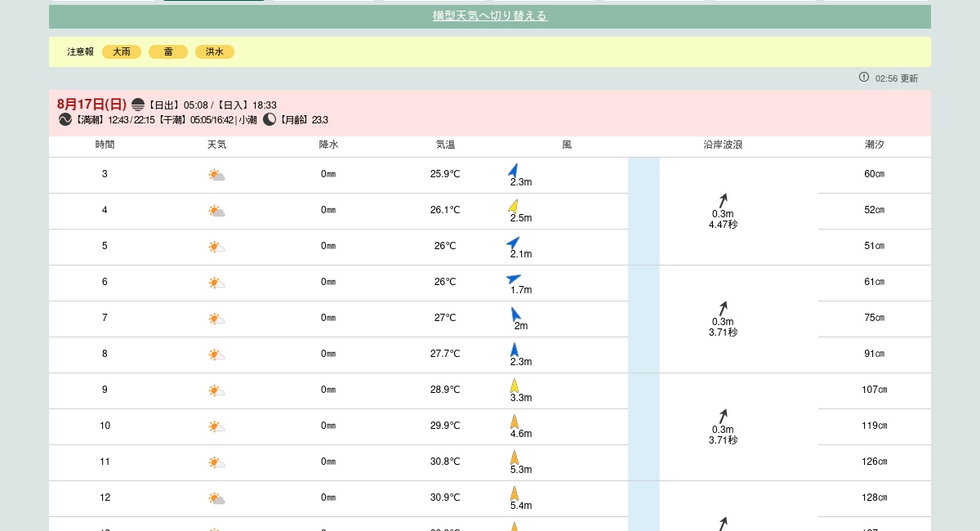This screenshot has height=531, width=980.
Task: Click the 横型天気へ切り替える link
Action: [x=489, y=16]
